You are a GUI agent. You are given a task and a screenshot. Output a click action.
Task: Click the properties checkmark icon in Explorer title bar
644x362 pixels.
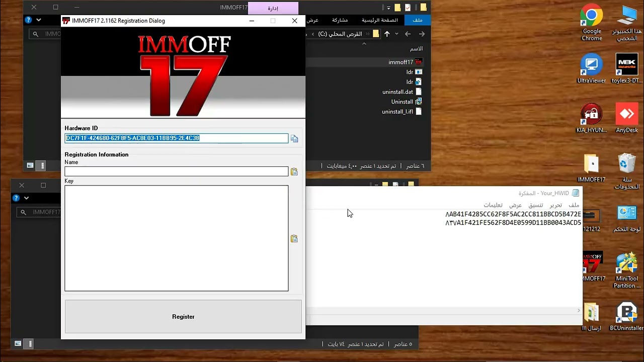[x=408, y=8]
